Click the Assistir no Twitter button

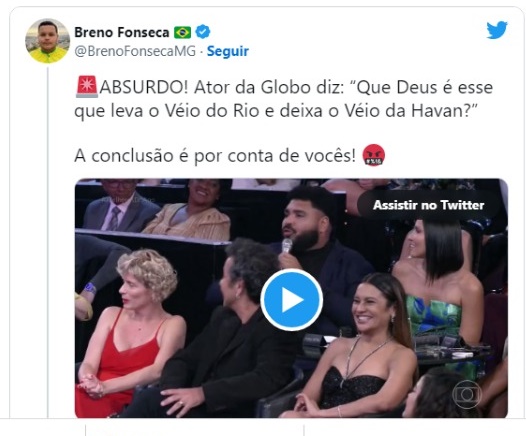tap(428, 205)
